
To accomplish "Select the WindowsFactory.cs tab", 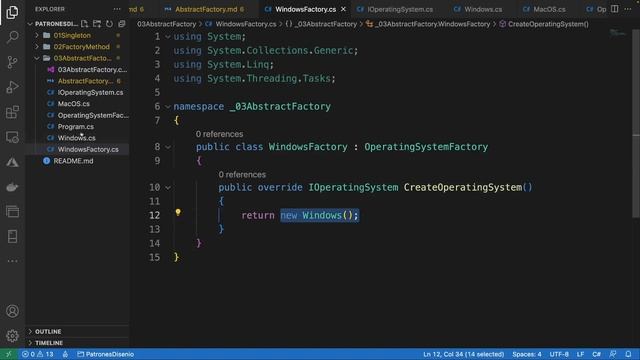I will [305, 9].
